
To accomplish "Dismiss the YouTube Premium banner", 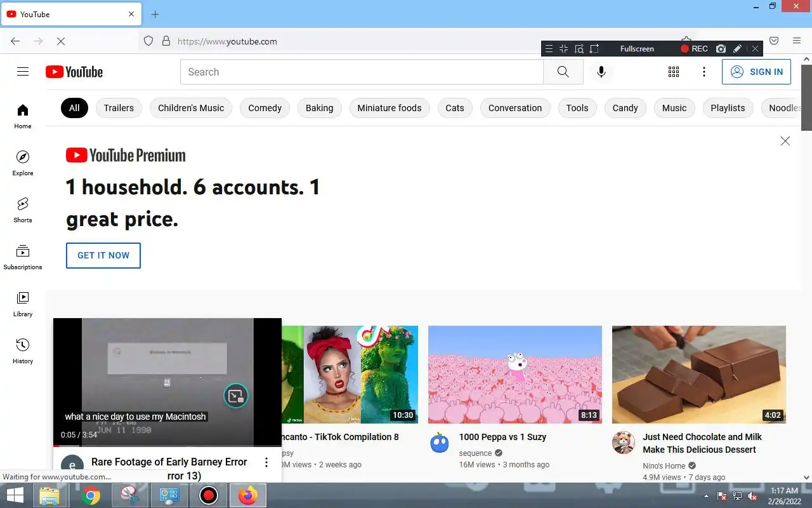I will (785, 141).
